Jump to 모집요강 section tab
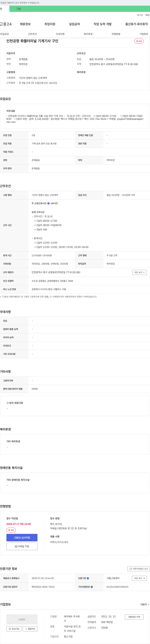The height and width of the screenshot is (644, 150). [x=5, y=34]
